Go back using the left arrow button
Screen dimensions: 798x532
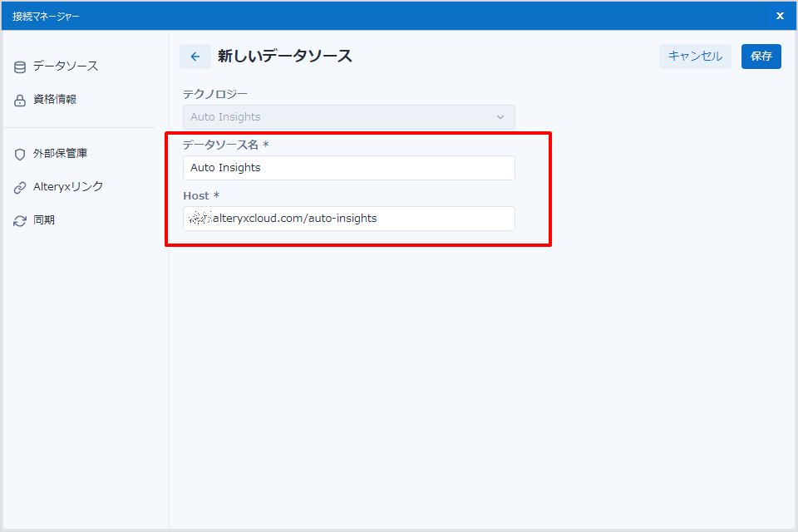[195, 57]
